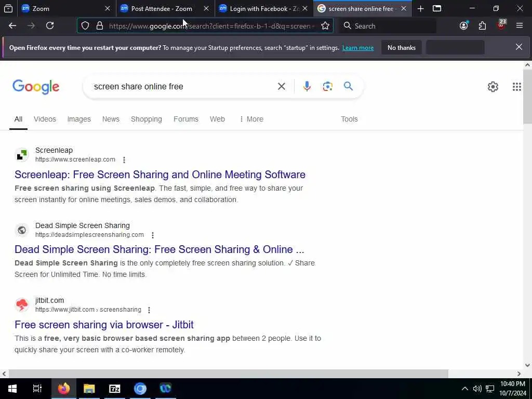532x399 pixels.
Task: Click the Firefox Search box
Action: [389, 26]
